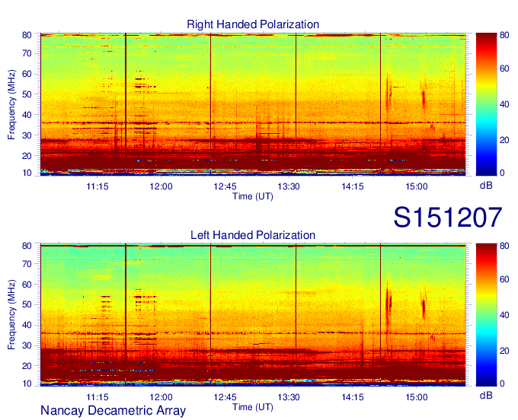Click the 0 dB label on bottom color bar
518x420 pixels.
(502, 383)
